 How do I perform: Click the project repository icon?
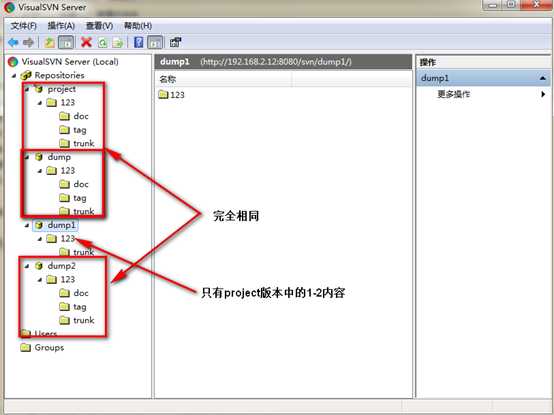pyautogui.click(x=39, y=89)
